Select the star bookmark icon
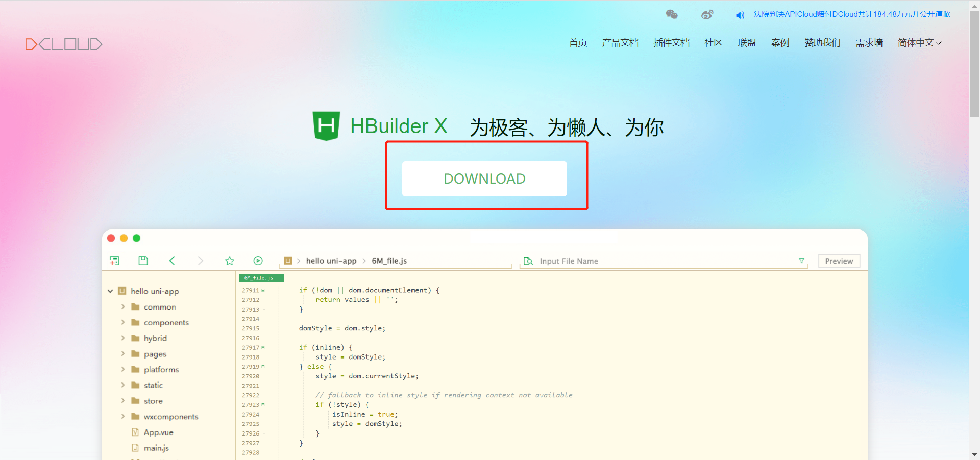Screen dimensions: 980x460 [x=229, y=260]
